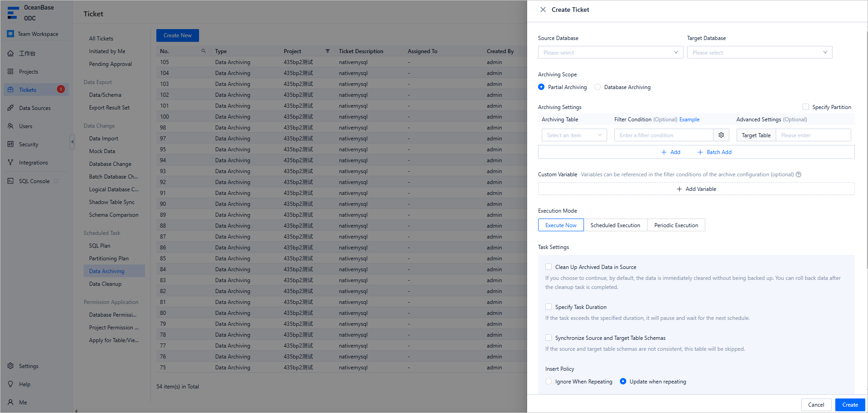This screenshot has height=413, width=868.
Task: Click the Custom Variable help question icon
Action: click(798, 174)
